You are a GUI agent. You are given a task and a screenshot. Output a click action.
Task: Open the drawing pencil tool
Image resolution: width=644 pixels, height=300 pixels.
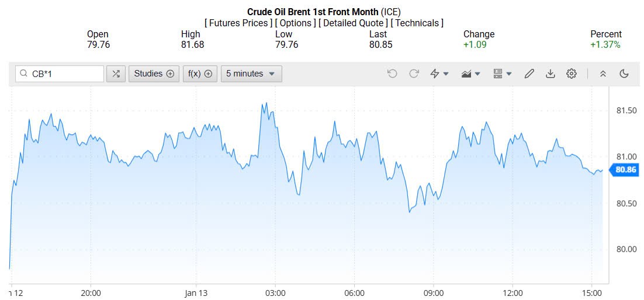click(529, 74)
